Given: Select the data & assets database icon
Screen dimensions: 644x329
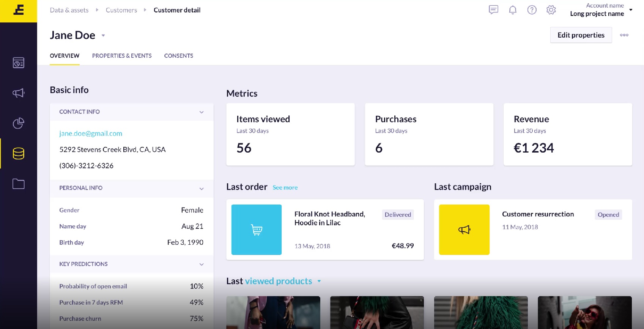Looking at the screenshot, I should tap(18, 154).
